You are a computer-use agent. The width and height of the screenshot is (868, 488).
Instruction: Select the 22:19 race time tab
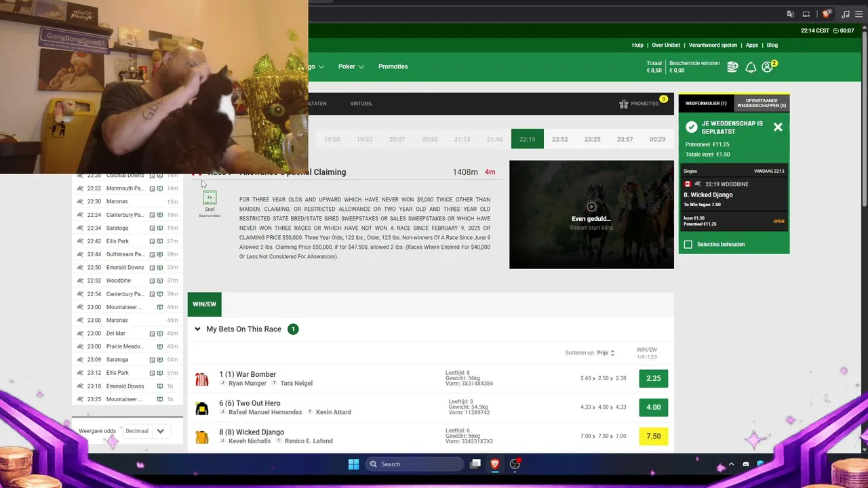click(528, 139)
